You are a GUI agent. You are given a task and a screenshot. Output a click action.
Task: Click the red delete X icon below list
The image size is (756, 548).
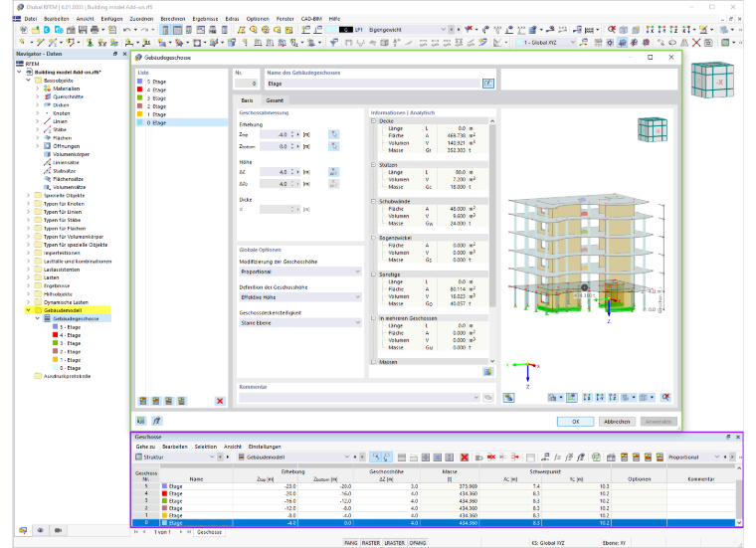coord(220,401)
